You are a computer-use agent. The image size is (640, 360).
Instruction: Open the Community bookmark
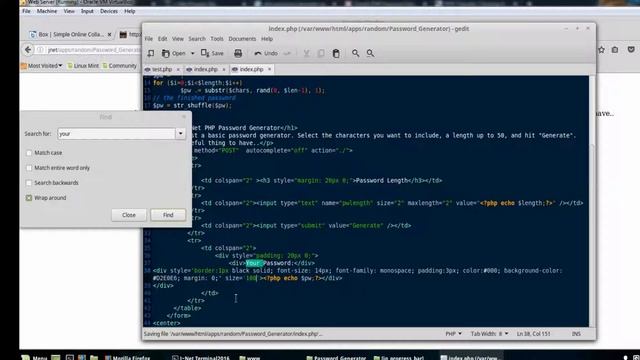click(x=120, y=66)
